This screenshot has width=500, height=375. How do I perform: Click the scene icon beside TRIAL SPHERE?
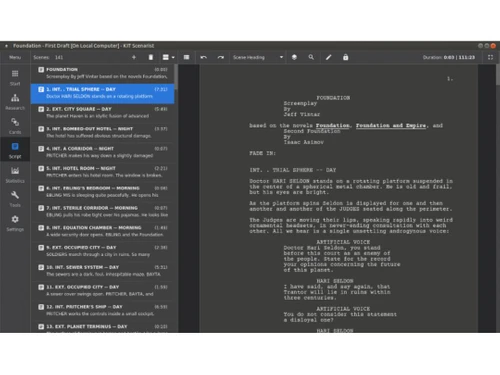[41, 89]
